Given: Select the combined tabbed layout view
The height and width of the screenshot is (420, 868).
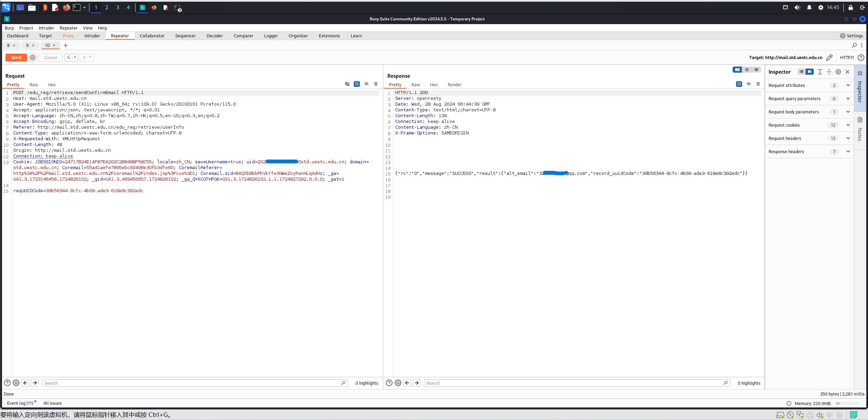Looking at the screenshot, I should [756, 70].
